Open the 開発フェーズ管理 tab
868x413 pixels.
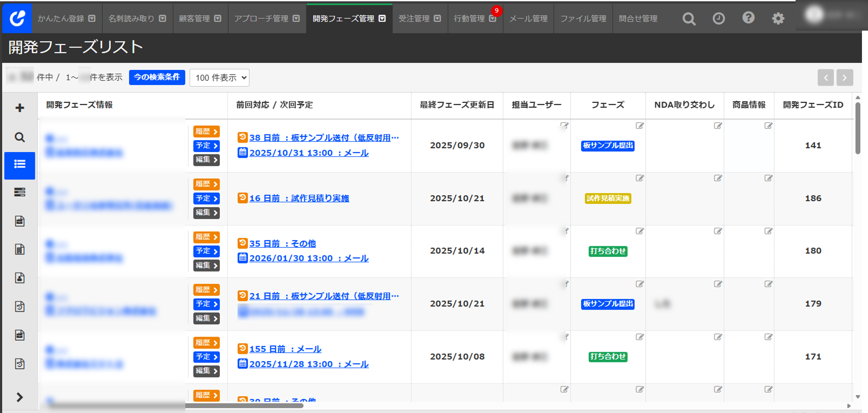coord(349,19)
